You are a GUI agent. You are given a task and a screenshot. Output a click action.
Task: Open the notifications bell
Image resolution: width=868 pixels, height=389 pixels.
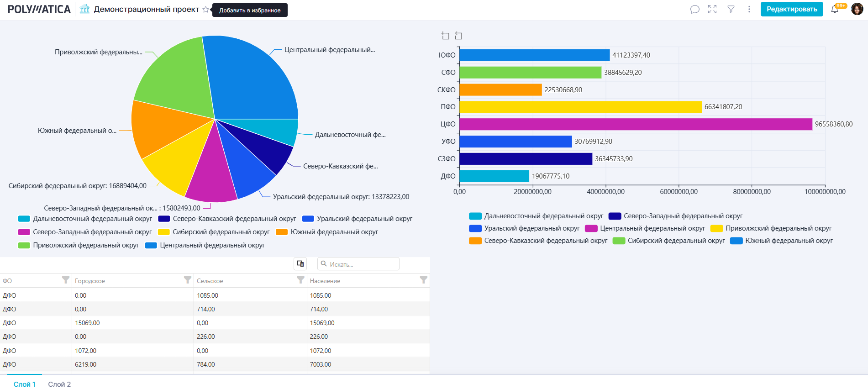[x=835, y=9]
